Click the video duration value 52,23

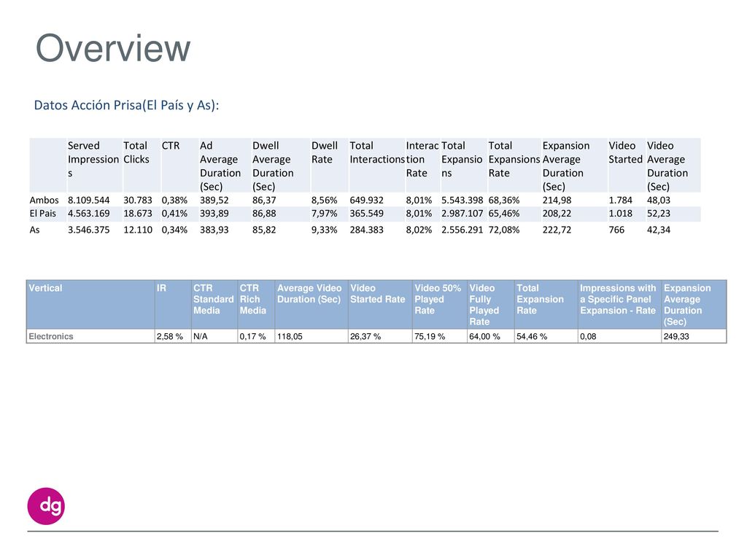coord(659,214)
